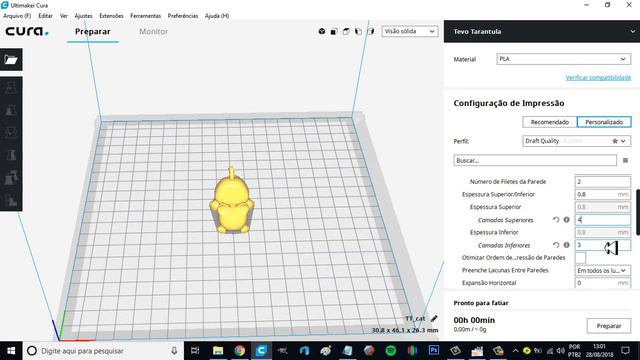
Task: Open settings visibility hamburger menu beside search
Action: 625,160
